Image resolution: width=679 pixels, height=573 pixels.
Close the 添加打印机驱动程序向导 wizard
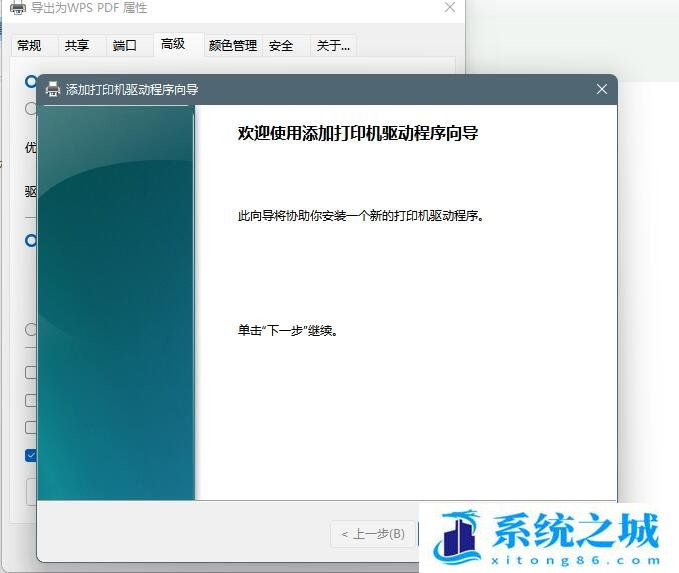[x=601, y=89]
